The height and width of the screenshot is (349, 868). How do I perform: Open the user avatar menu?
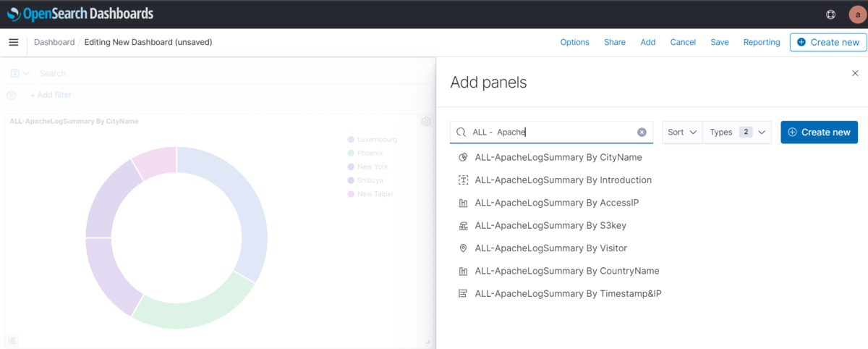coord(857,14)
